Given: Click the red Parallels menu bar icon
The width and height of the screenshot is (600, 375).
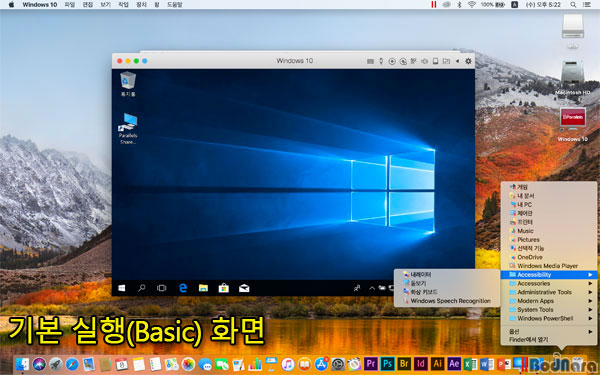Looking at the screenshot, I should coord(434,5).
